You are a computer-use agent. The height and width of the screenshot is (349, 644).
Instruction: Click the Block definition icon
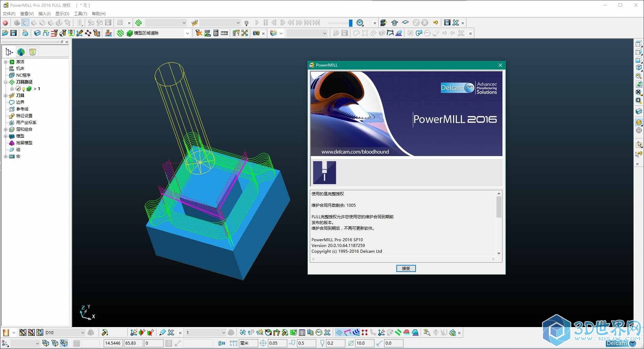tap(38, 33)
